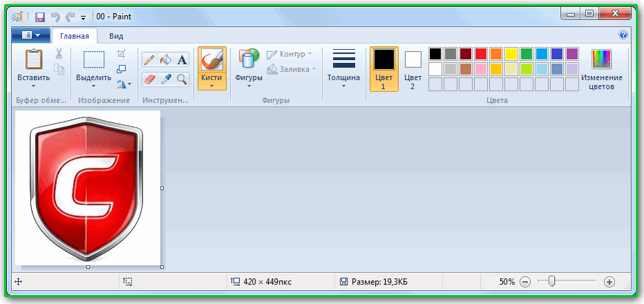Click the Redo arrow in title bar
The image size is (644, 304).
(x=69, y=17)
